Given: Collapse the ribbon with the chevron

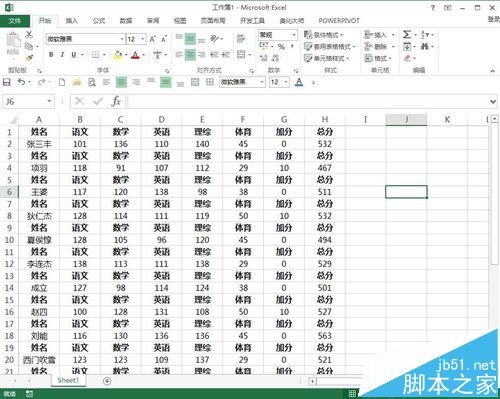Looking at the screenshot, I should [x=492, y=71].
